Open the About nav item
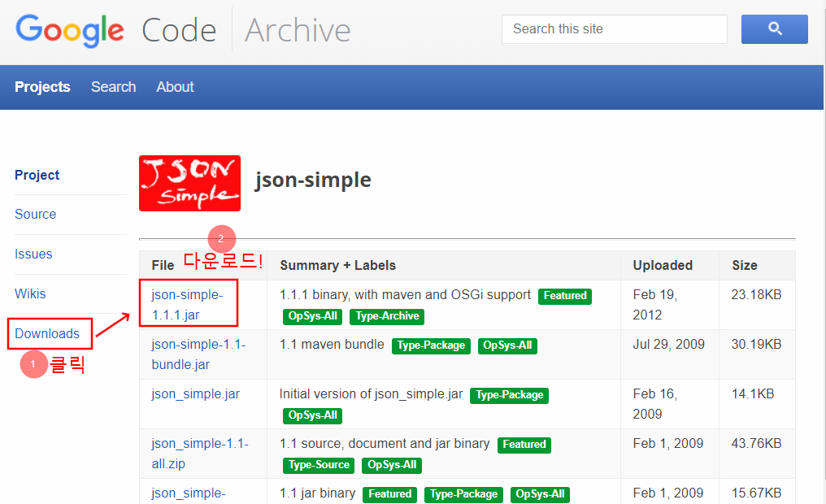This screenshot has width=826, height=504. pos(175,87)
